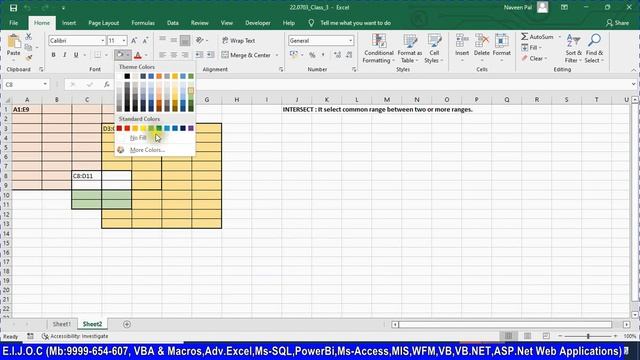The height and width of the screenshot is (360, 640).
Task: Open the Insert ribbon tab
Action: click(69, 23)
